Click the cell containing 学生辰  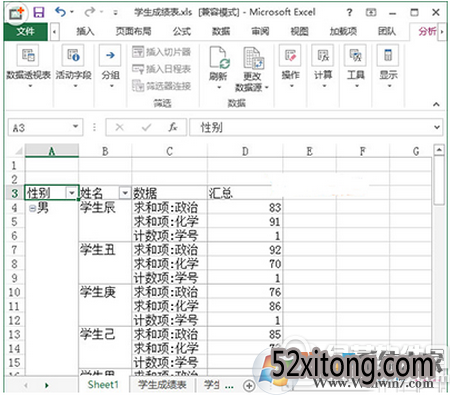105,208
